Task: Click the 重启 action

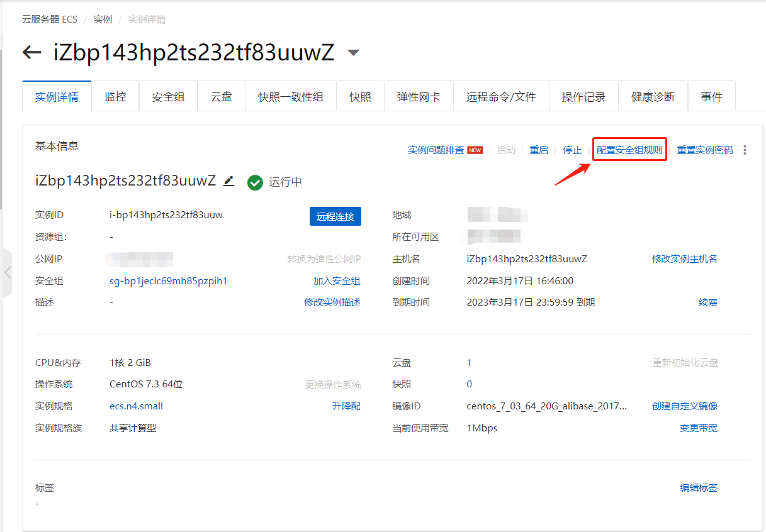Action: (539, 150)
